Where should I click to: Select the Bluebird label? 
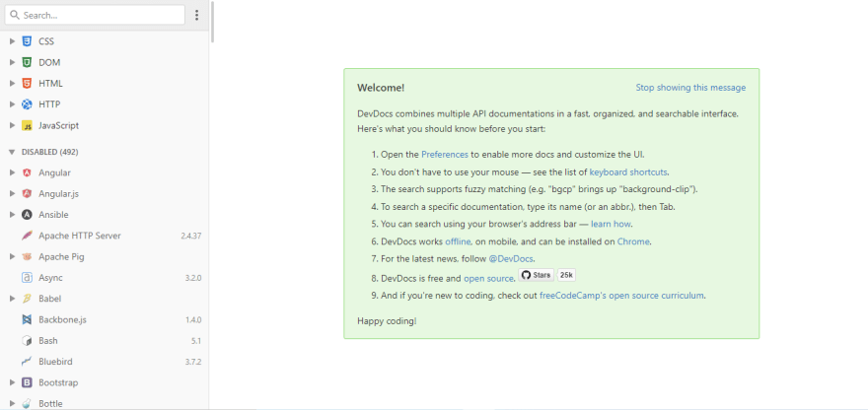(55, 362)
